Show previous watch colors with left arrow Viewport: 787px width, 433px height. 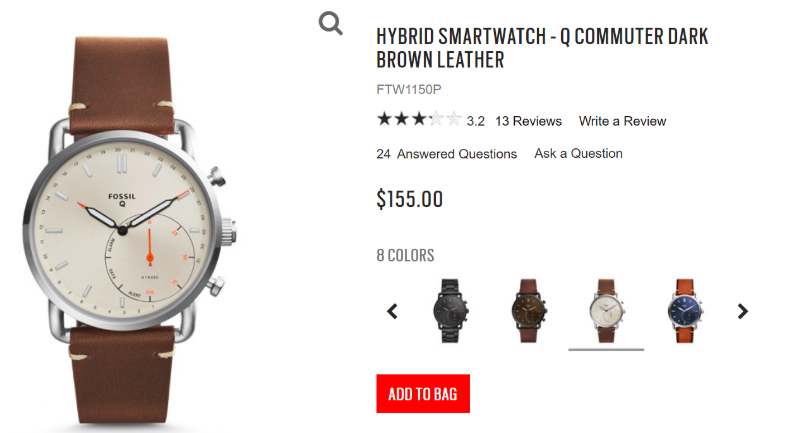point(392,311)
